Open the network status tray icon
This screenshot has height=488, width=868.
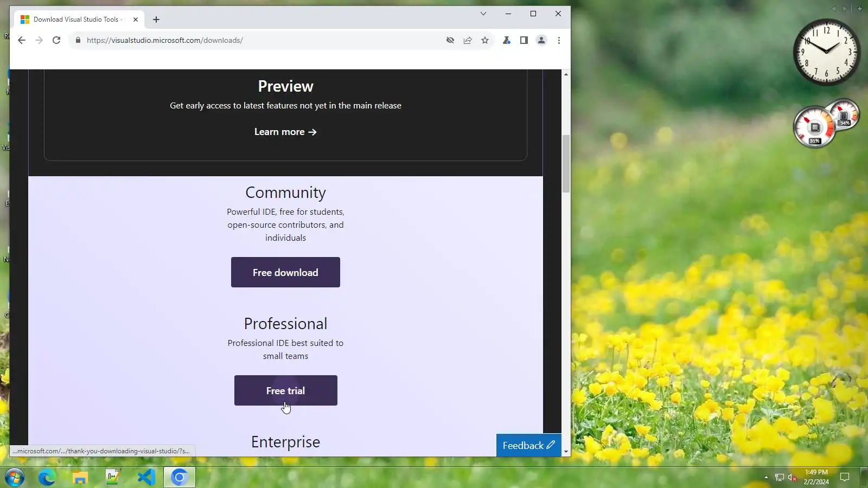(x=780, y=477)
